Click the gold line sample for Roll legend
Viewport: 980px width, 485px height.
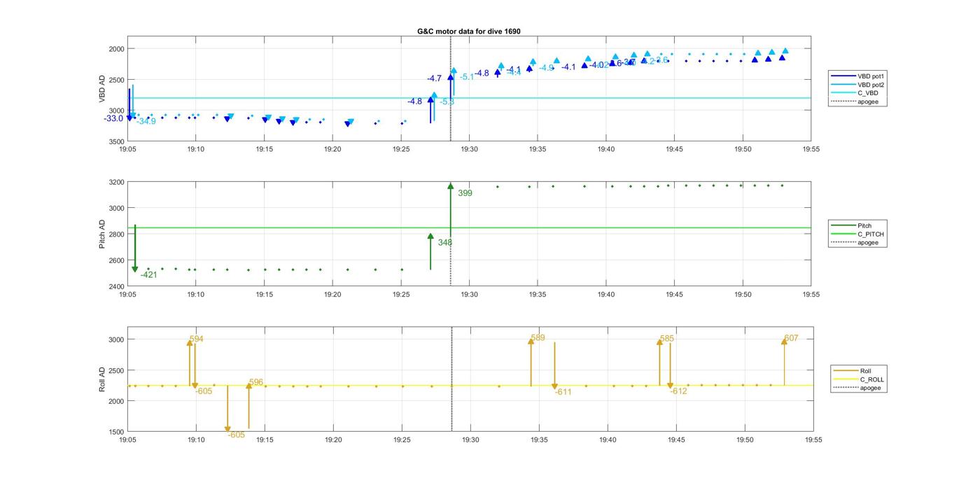click(x=846, y=371)
